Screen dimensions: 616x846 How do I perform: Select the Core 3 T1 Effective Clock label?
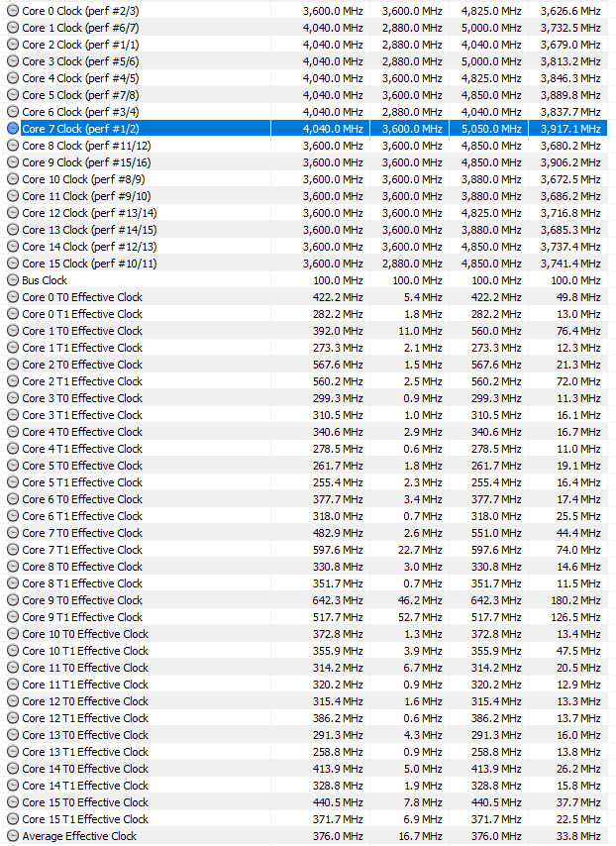coord(82,415)
